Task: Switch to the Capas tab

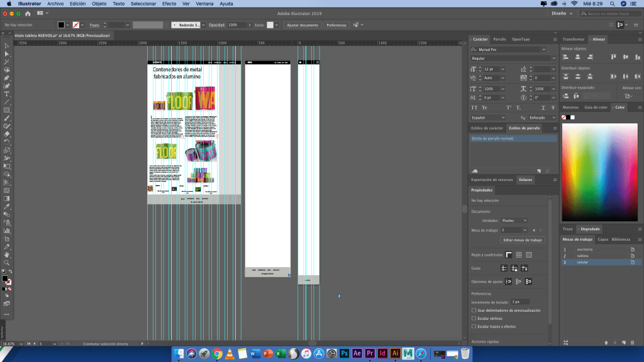Action: [x=602, y=239]
